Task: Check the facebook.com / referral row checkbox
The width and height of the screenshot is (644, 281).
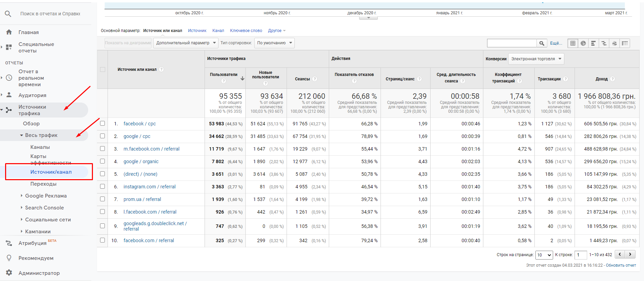Action: click(102, 240)
